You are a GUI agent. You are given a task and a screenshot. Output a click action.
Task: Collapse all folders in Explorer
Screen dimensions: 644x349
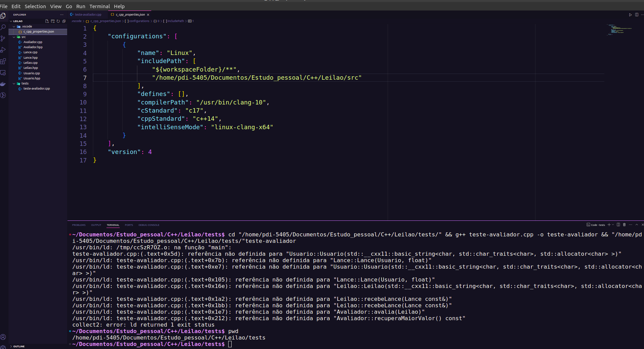click(x=64, y=21)
